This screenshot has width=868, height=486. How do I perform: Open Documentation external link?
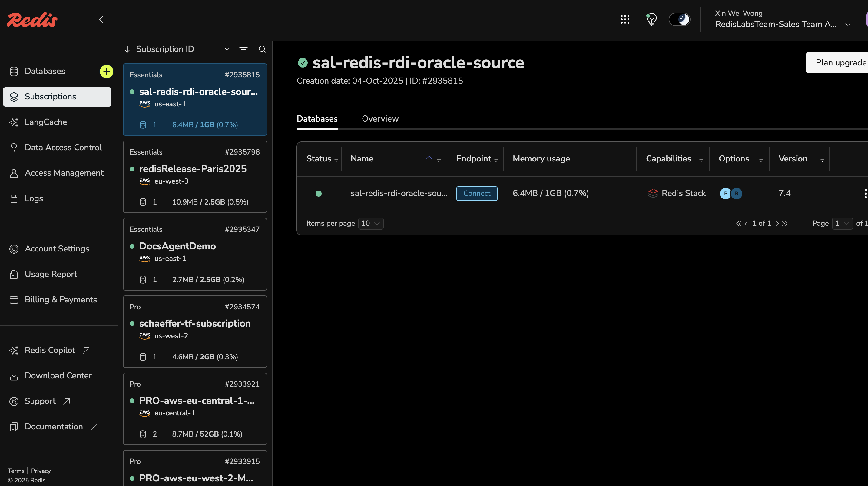point(54,427)
